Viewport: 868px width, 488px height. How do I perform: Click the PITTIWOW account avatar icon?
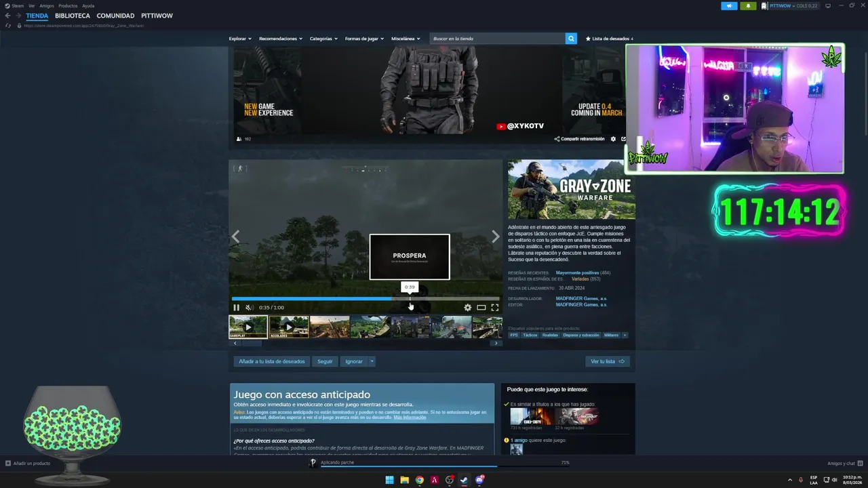[x=764, y=5]
